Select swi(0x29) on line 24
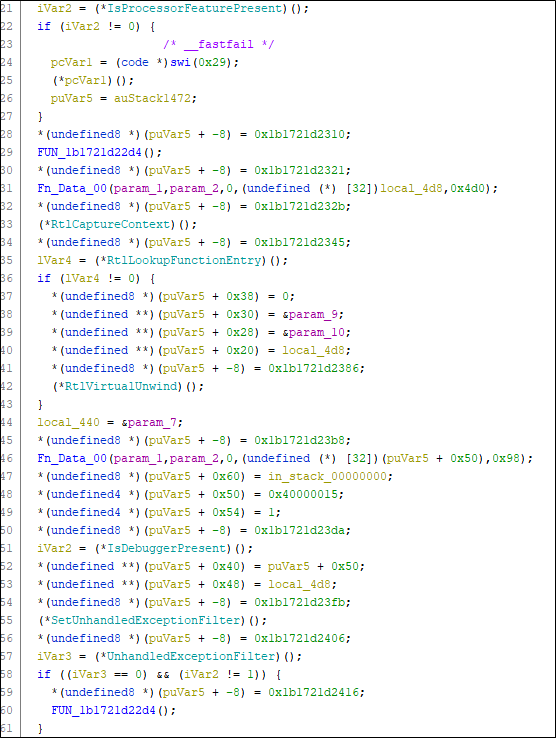 (x=201, y=62)
